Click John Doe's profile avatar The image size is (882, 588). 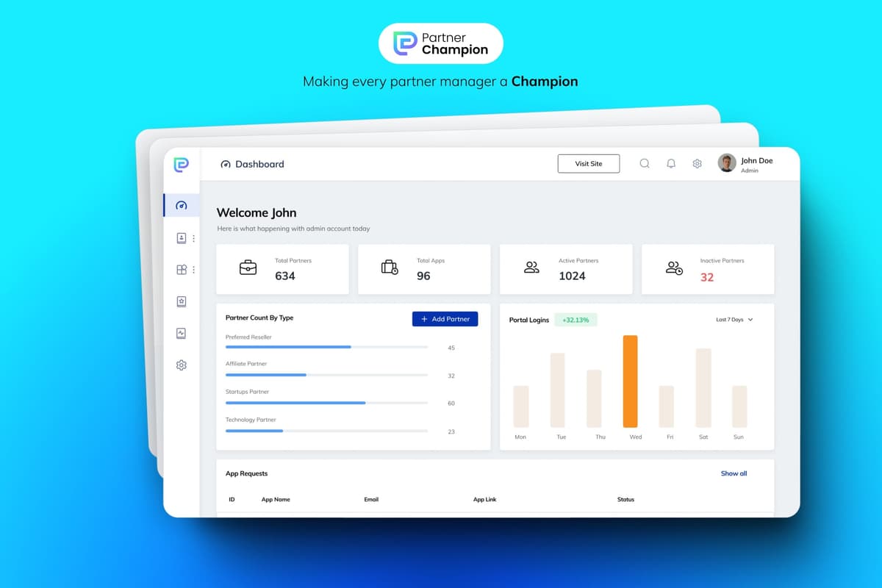coord(727,163)
